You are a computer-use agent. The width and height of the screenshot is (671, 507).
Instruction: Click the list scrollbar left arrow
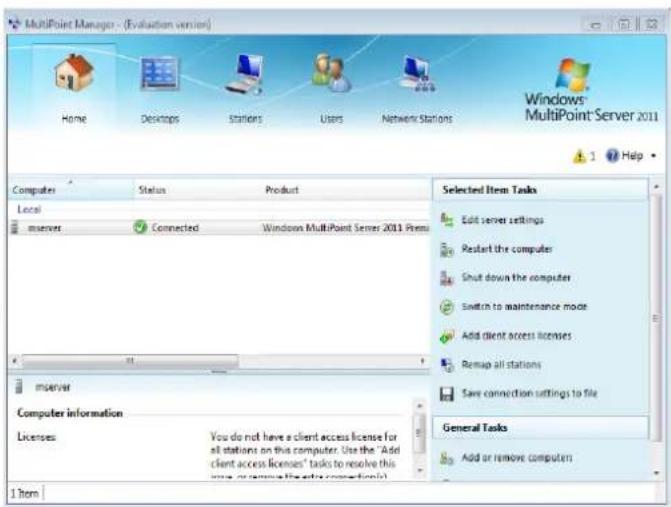[x=15, y=361]
